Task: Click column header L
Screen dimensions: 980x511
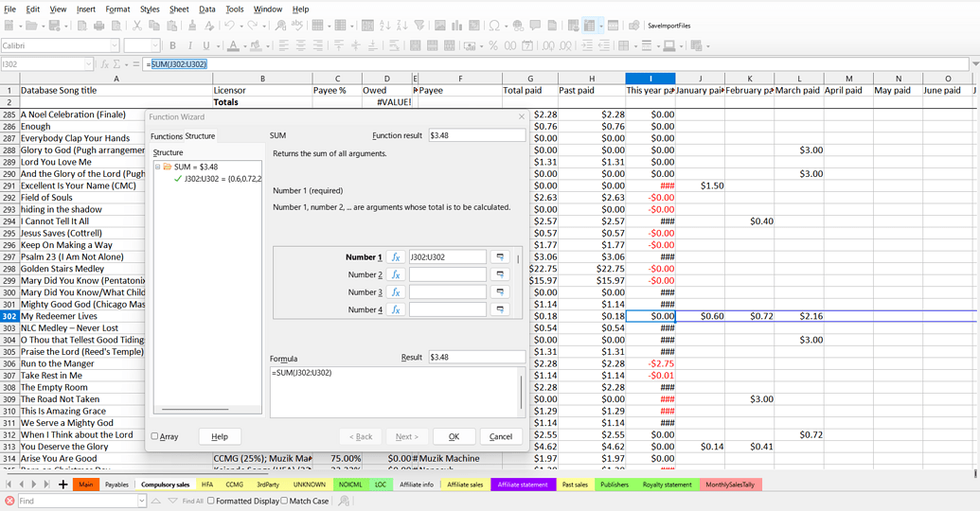Action: (799, 79)
